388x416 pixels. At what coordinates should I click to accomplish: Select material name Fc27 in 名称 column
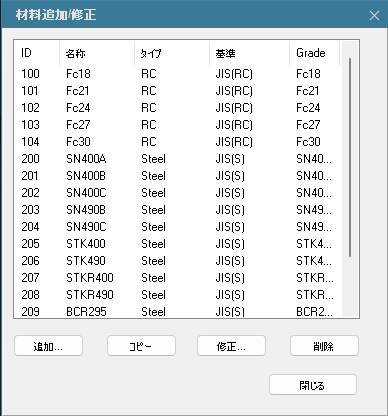point(78,125)
